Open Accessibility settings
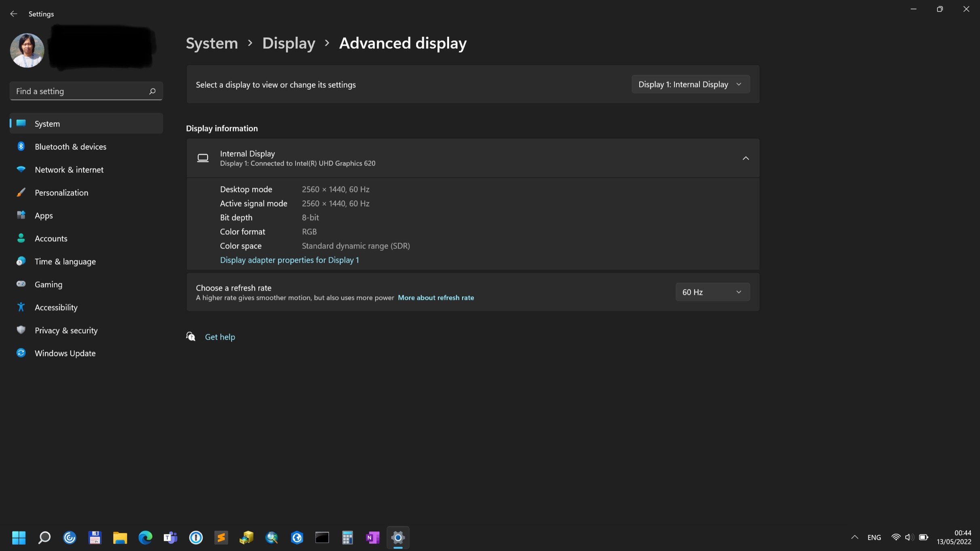Screen dimensions: 980x551 coord(86,307)
